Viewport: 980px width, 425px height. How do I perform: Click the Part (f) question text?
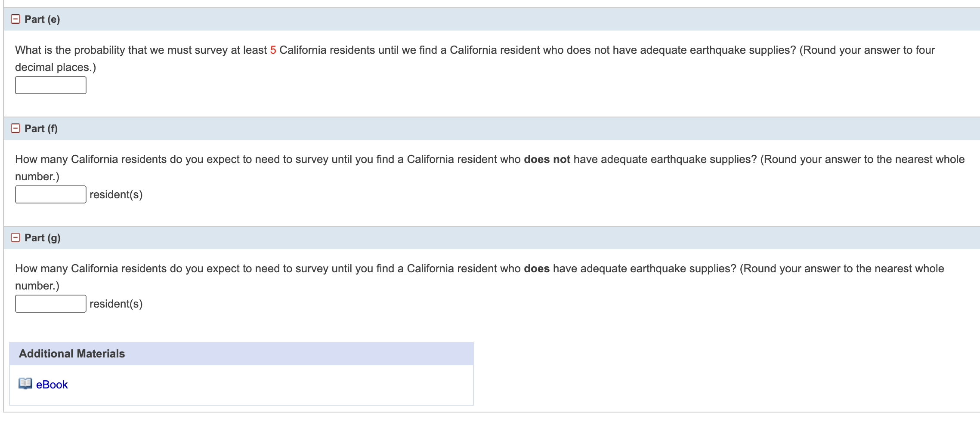click(x=490, y=168)
